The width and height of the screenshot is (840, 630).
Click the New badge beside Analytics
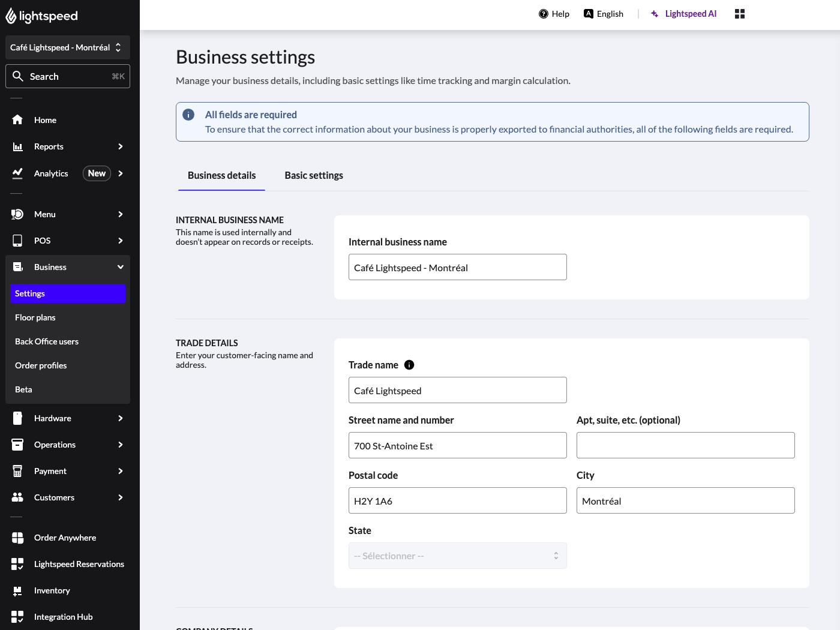tap(97, 173)
